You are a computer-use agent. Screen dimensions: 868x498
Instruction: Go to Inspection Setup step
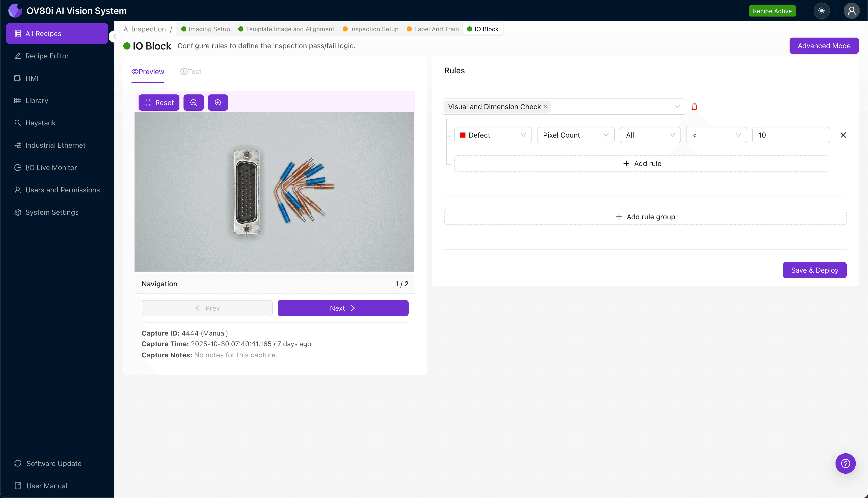(x=371, y=29)
